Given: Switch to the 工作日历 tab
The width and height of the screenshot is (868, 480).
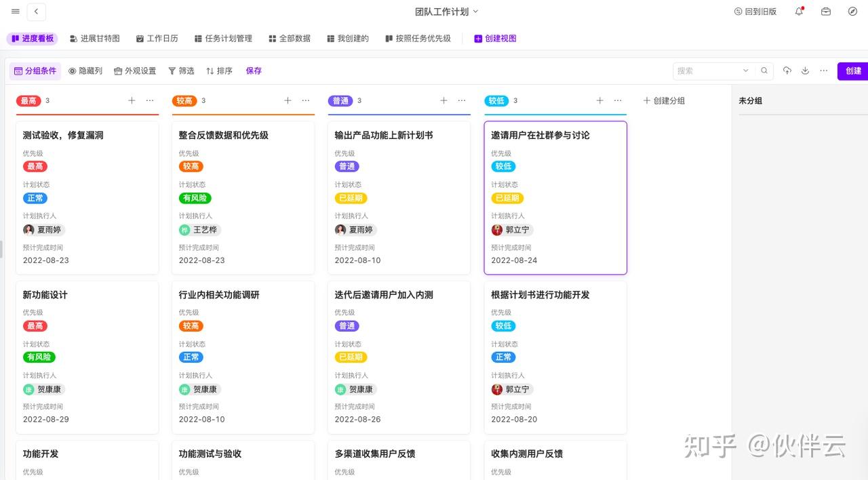Looking at the screenshot, I should (x=157, y=39).
